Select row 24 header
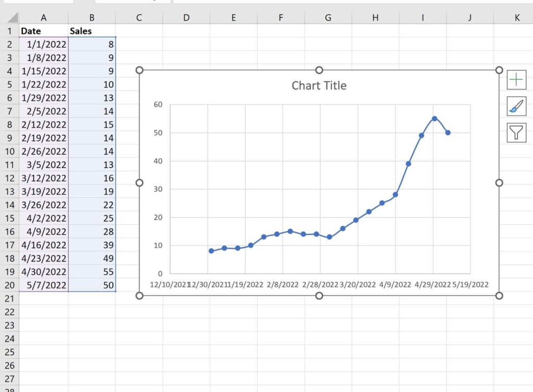 pyautogui.click(x=9, y=338)
